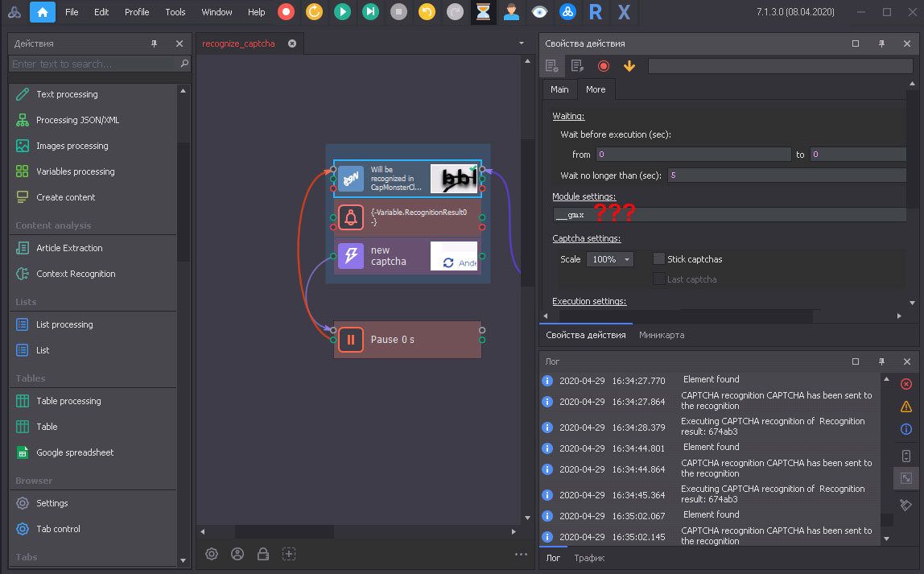The height and width of the screenshot is (574, 924).
Task: Switch to the Трафик tab
Action: [x=589, y=558]
